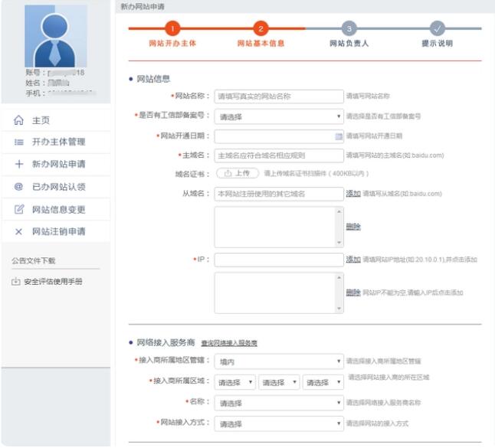This screenshot has height=448, width=495.
Task: Click the 新办网站申请 page title
Action: (x=143, y=7)
